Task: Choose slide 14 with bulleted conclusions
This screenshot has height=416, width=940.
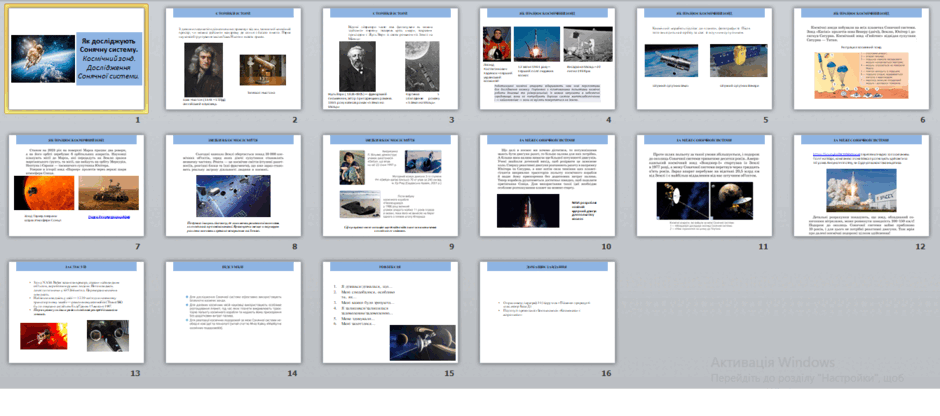Action: click(233, 312)
